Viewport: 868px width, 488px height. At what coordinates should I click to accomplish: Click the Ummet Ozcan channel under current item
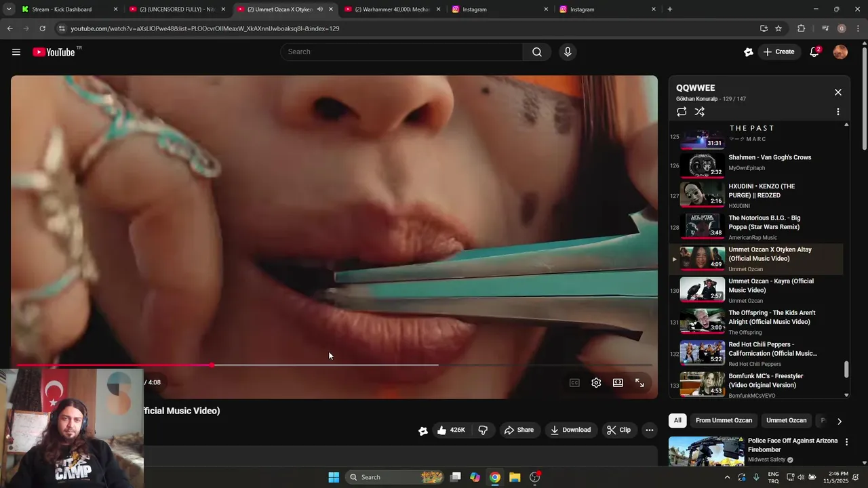745,269
